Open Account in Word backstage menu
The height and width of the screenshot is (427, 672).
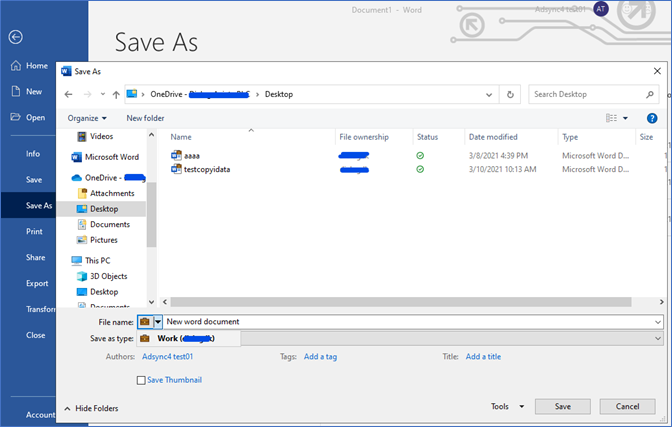point(40,415)
